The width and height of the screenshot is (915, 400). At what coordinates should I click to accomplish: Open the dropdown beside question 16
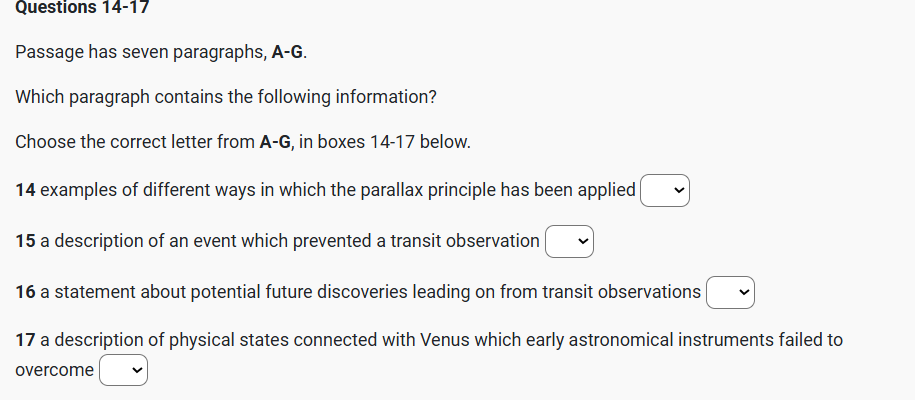(730, 292)
